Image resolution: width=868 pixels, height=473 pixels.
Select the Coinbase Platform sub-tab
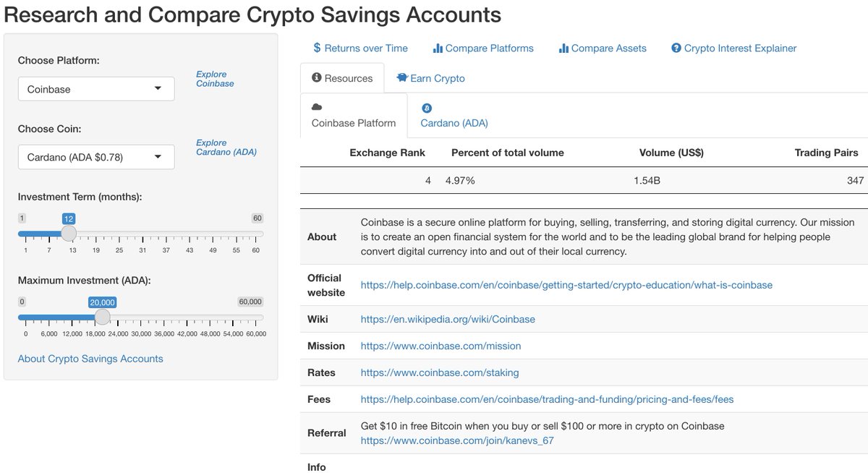tap(354, 116)
